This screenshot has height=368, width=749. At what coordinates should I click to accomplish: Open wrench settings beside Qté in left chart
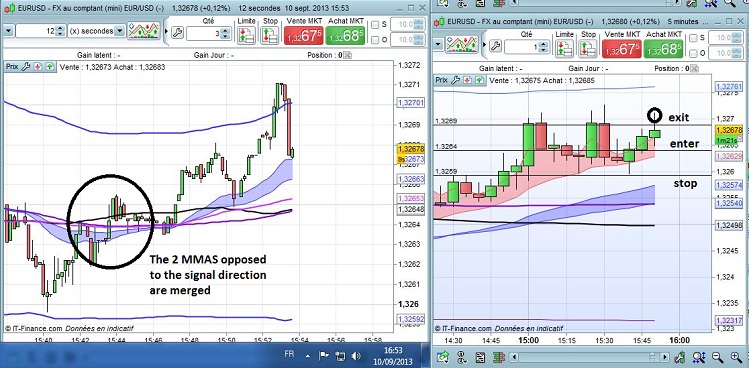coord(177,33)
